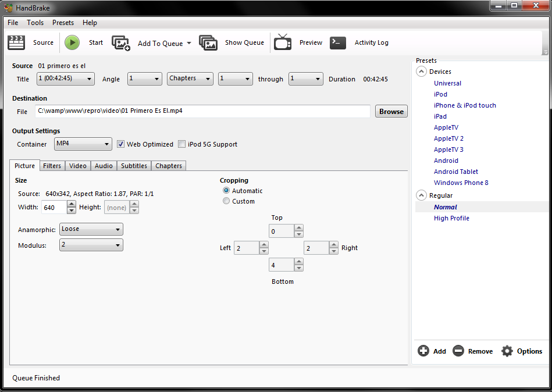Select the AppleTV preset

[446, 127]
